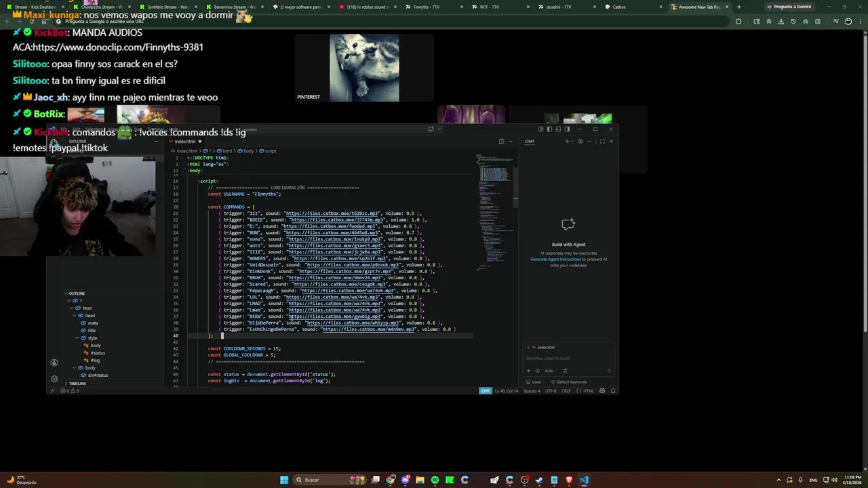Select #status item in Outline tree
This screenshot has width=868, height=488.
[98, 353]
